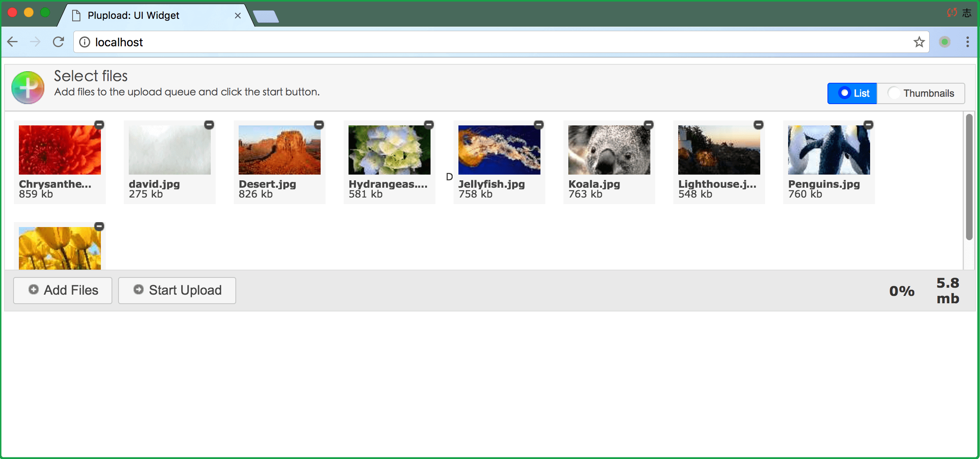
Task: Remove Lighthouse image from queue
Action: click(x=759, y=125)
